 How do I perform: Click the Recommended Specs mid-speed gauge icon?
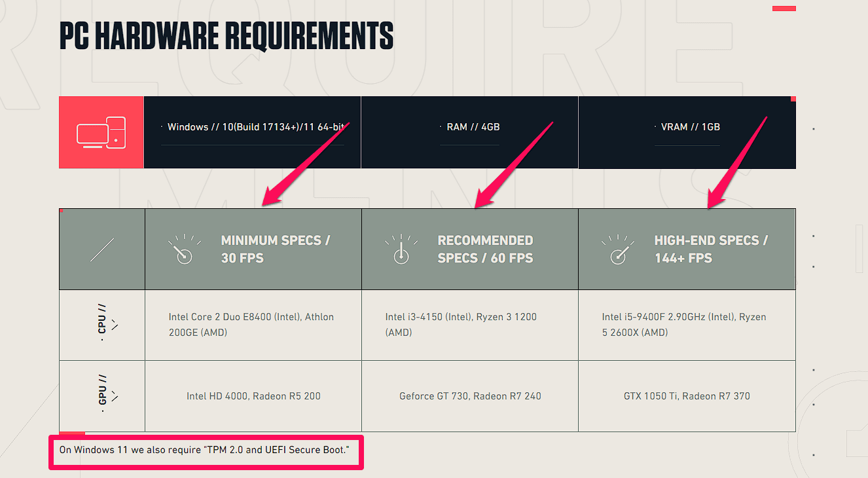[x=401, y=249]
